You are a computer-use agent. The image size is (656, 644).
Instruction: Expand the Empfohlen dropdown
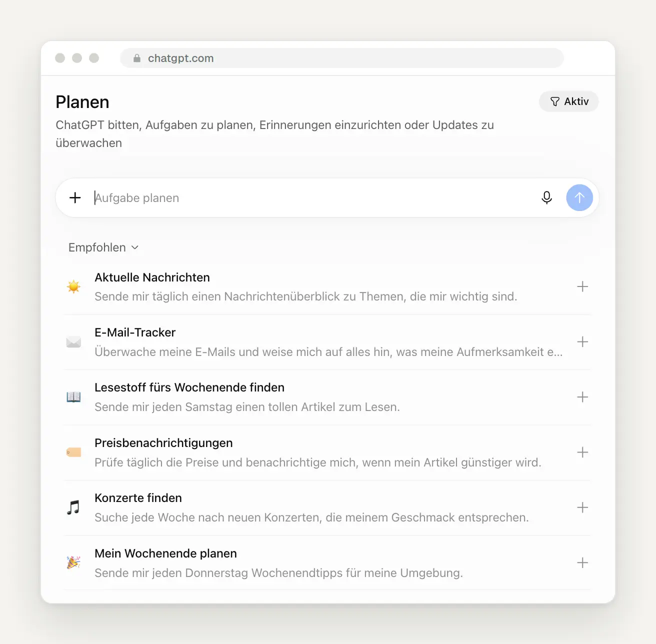pos(103,247)
